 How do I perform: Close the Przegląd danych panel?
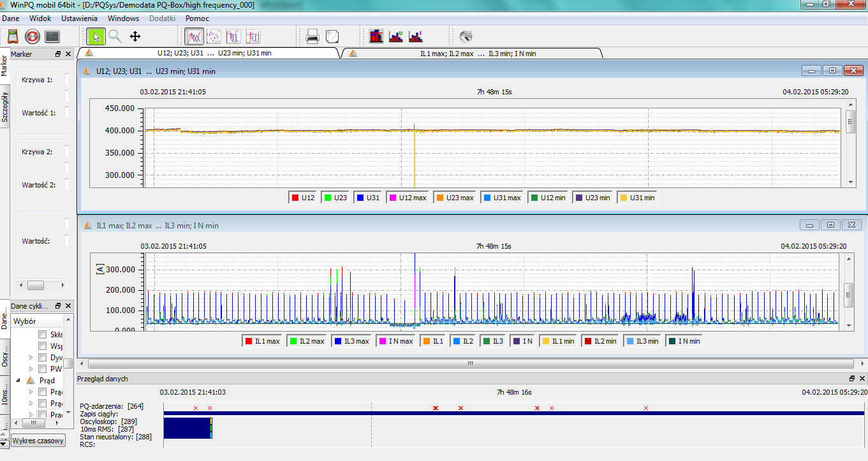coord(861,378)
